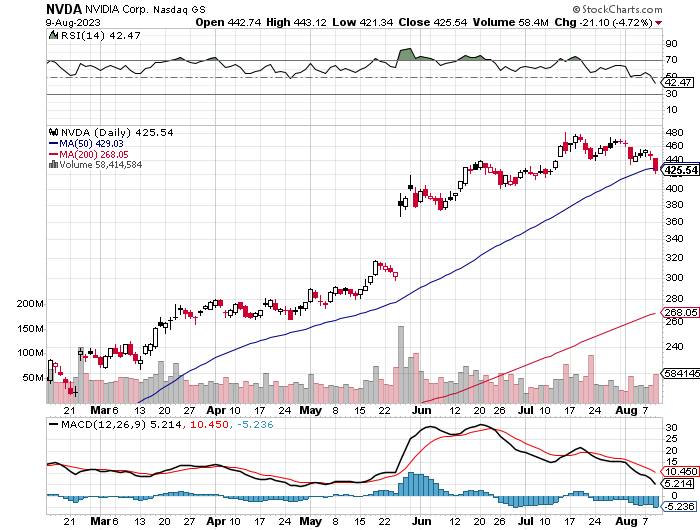This screenshot has width=700, height=530.
Task: Click the Chg -21.10 (-4.72%) value
Action: 604,22
